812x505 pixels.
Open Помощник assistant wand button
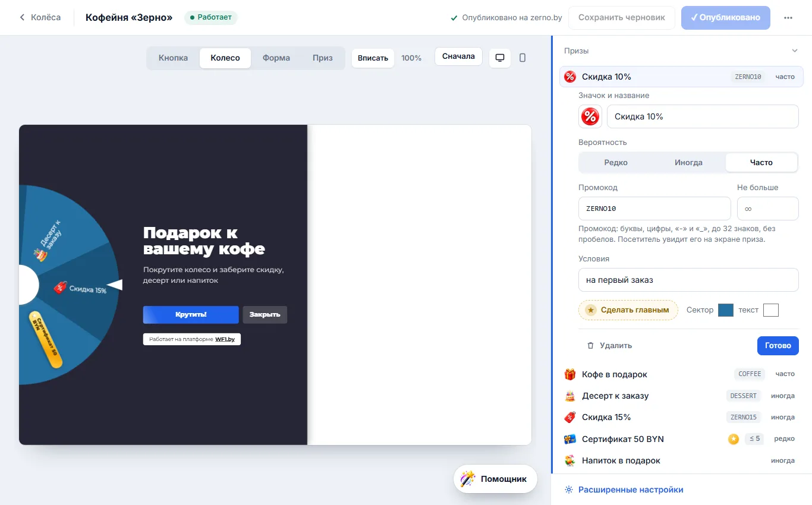pos(495,479)
